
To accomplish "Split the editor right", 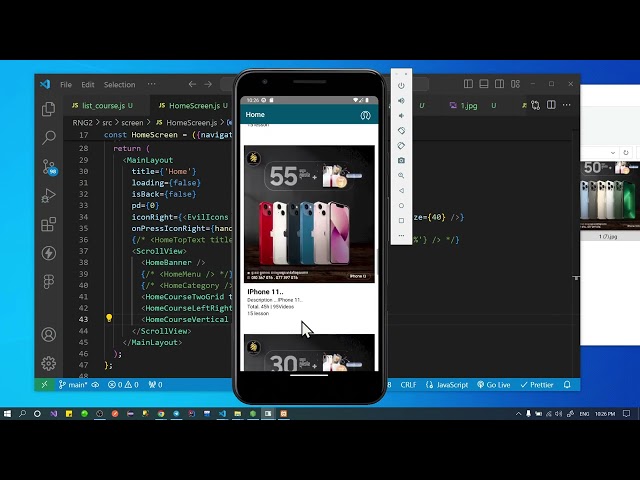I will [x=551, y=105].
